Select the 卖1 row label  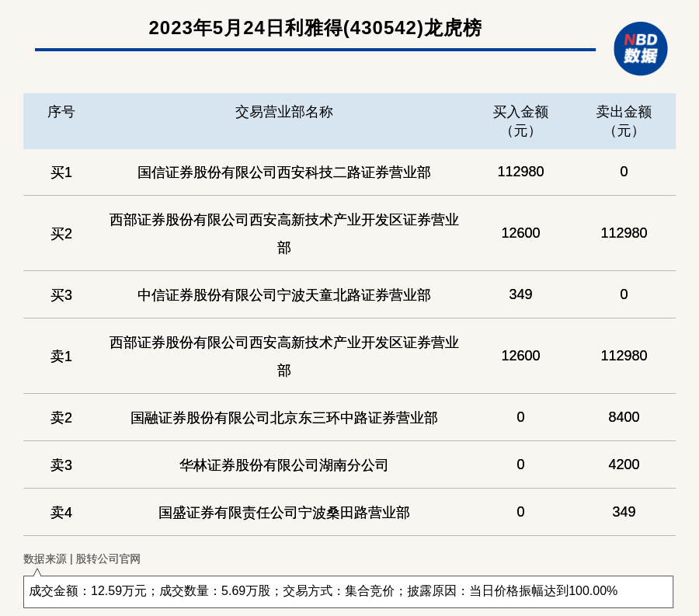pos(61,356)
